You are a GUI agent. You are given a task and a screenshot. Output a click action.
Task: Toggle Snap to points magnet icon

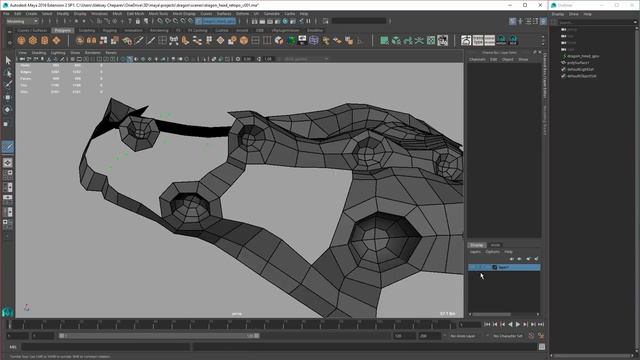[175, 21]
